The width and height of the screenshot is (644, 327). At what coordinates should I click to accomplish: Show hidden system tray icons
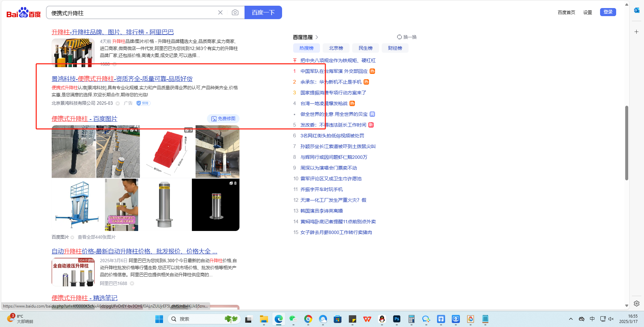(x=571, y=319)
